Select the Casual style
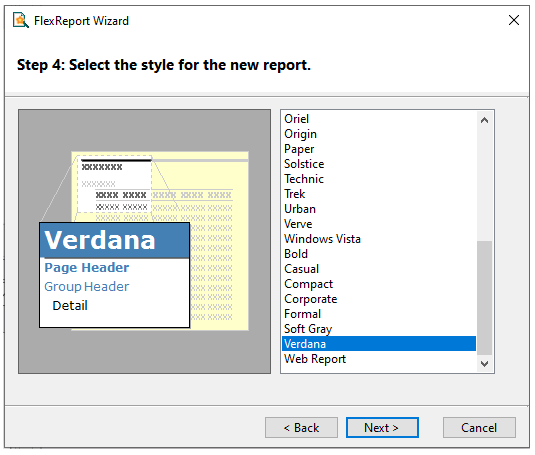 [x=379, y=269]
